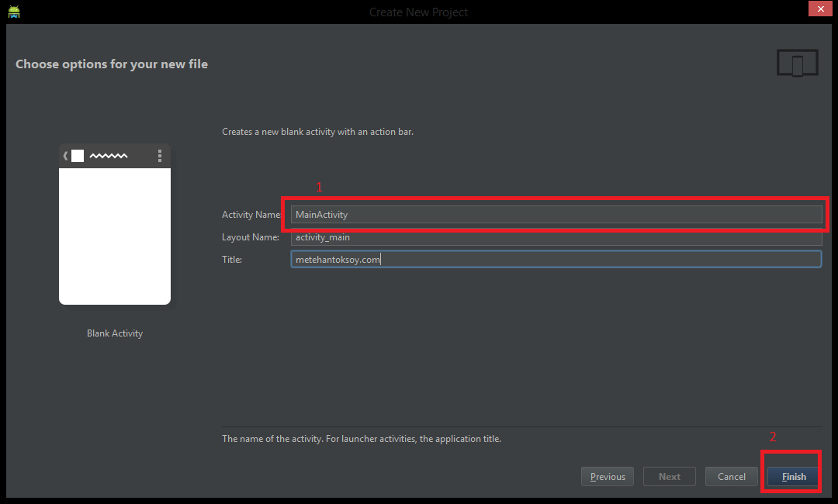Click the app icon square in preview action bar
The width and height of the screenshot is (838, 504).
pos(78,155)
